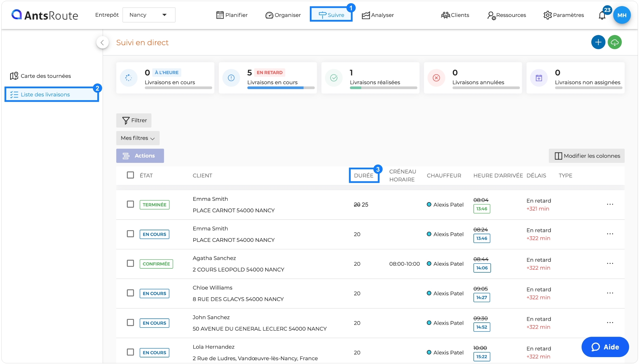The width and height of the screenshot is (639, 364).
Task: Tick the select-all checkbox in table header
Action: point(130,175)
